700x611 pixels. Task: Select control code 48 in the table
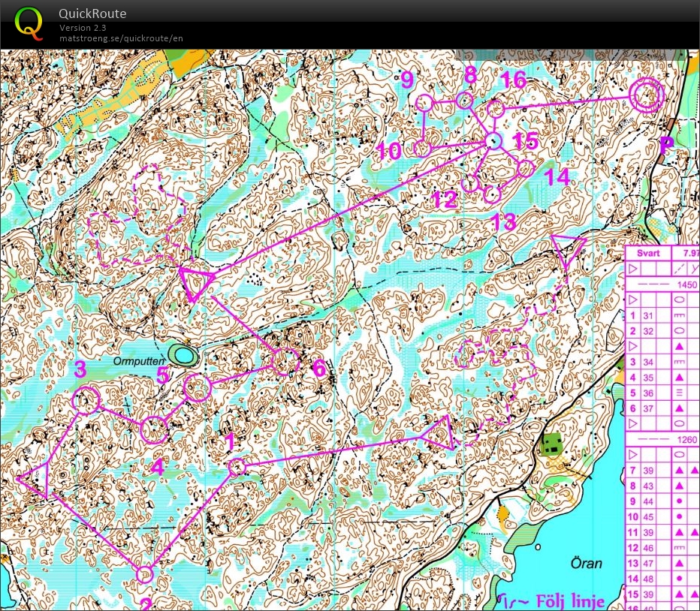[647, 579]
